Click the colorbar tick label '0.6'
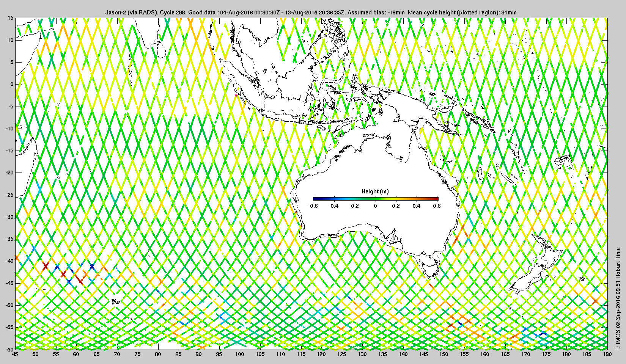The width and height of the screenshot is (626, 364). [x=437, y=206]
